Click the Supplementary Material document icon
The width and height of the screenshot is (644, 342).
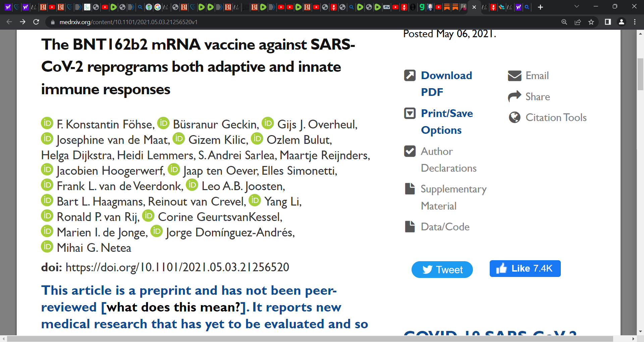[x=410, y=189]
